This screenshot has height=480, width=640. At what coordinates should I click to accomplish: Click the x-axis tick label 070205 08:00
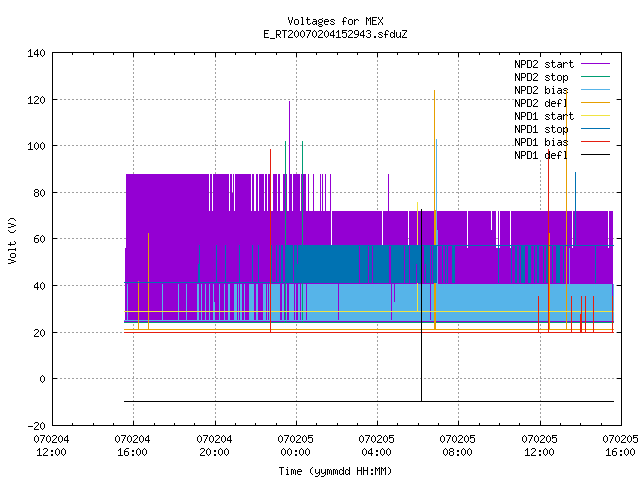pos(458,446)
